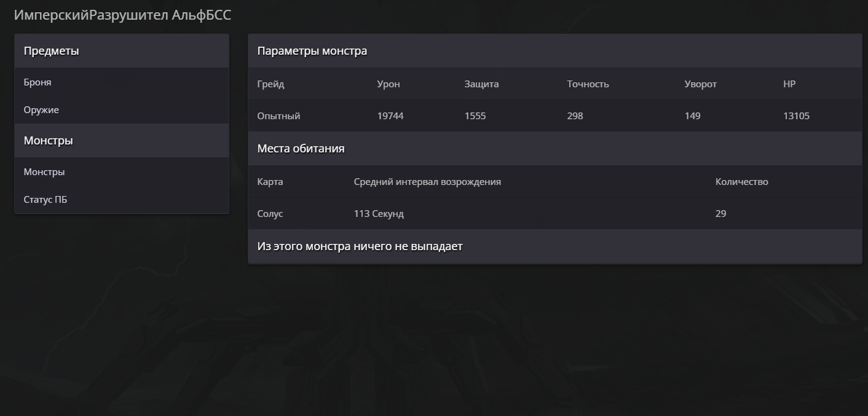Open the Оружие items link
This screenshot has width=868, height=416.
tap(41, 110)
